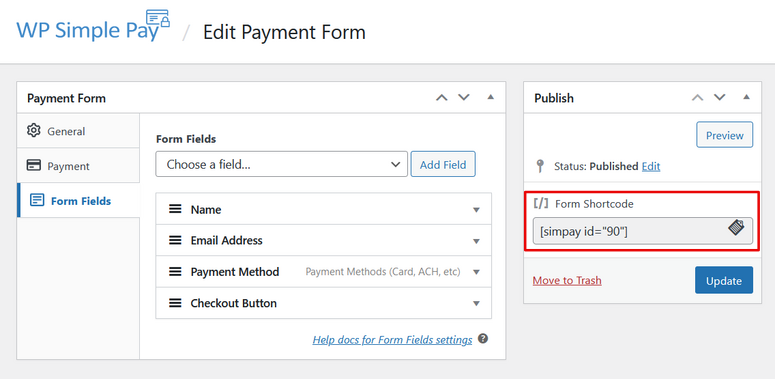
Task: Click the Name field label
Action: tap(206, 210)
